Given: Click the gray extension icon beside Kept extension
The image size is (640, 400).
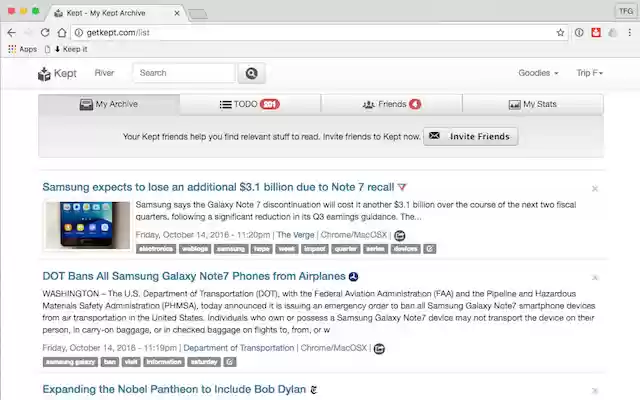Looking at the screenshot, I should click(x=613, y=33).
